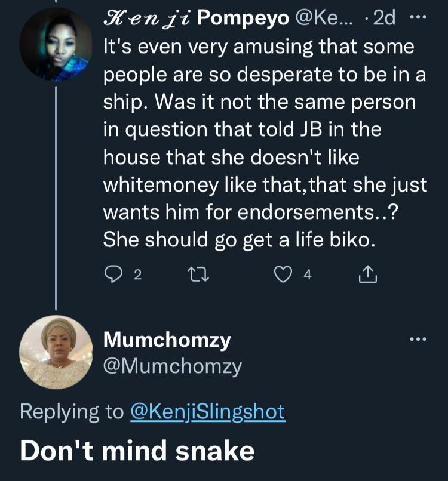448x481 pixels.
Task: Click the like count number 4
Action: point(308,275)
